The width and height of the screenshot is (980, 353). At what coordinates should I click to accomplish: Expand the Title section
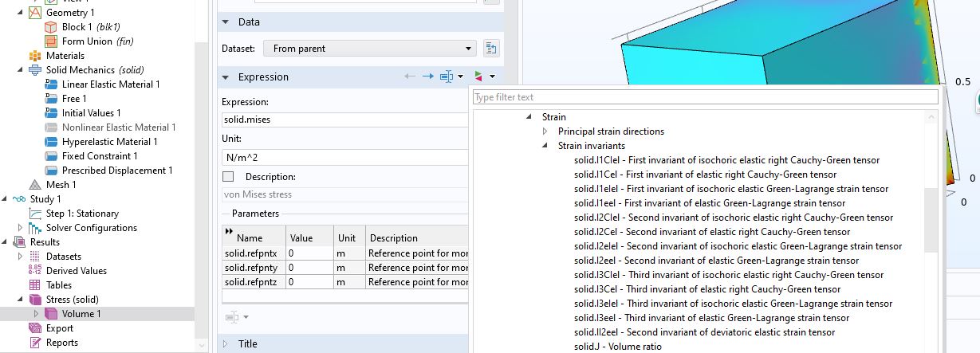pyautogui.click(x=226, y=344)
